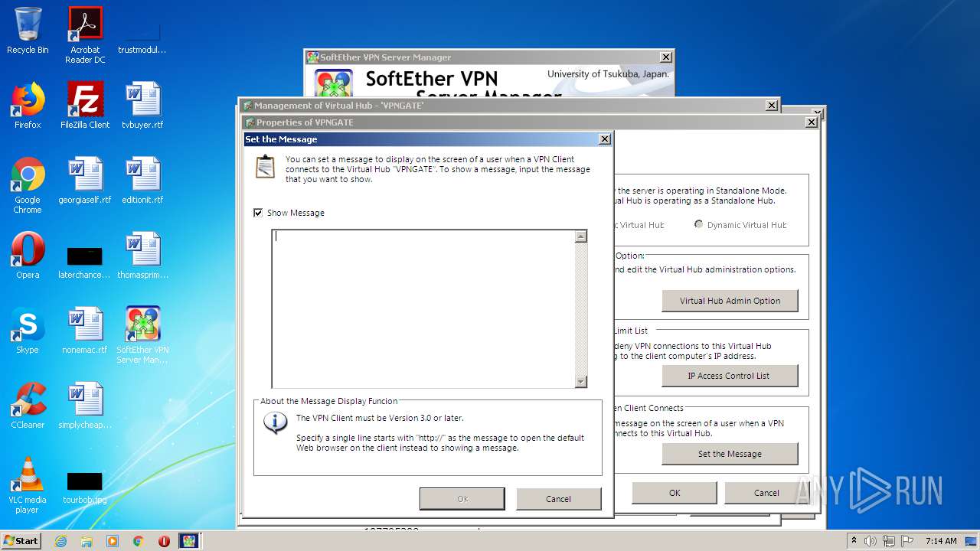Close the Properties of VPNGATE window
Screen dimensions: 980x551
(x=812, y=122)
